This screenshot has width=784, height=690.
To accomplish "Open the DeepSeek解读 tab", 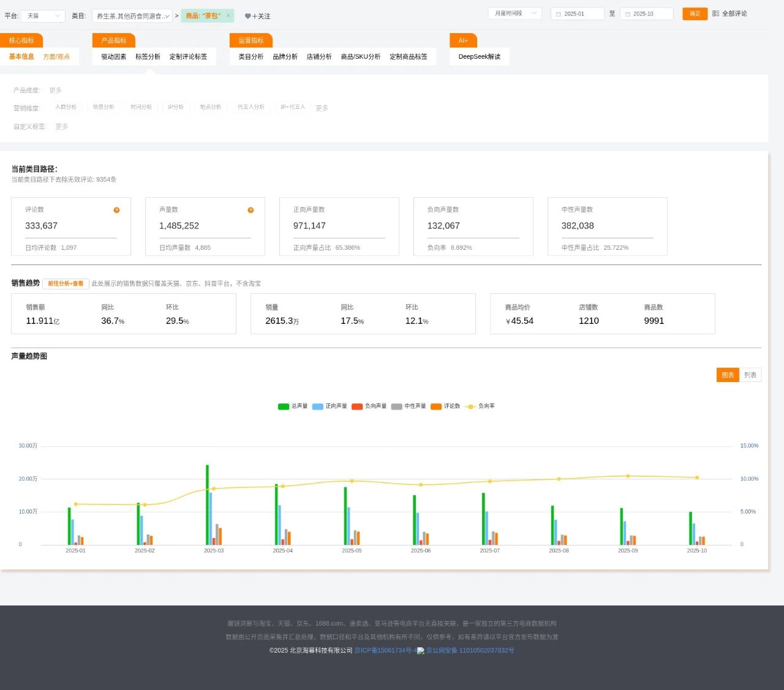I will [479, 56].
